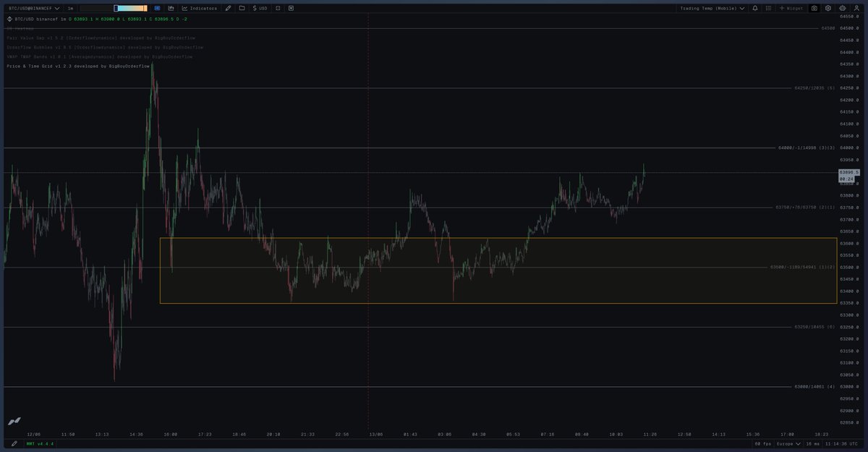The width and height of the screenshot is (868, 452).
Task: Open the Indicators menu
Action: click(x=199, y=8)
